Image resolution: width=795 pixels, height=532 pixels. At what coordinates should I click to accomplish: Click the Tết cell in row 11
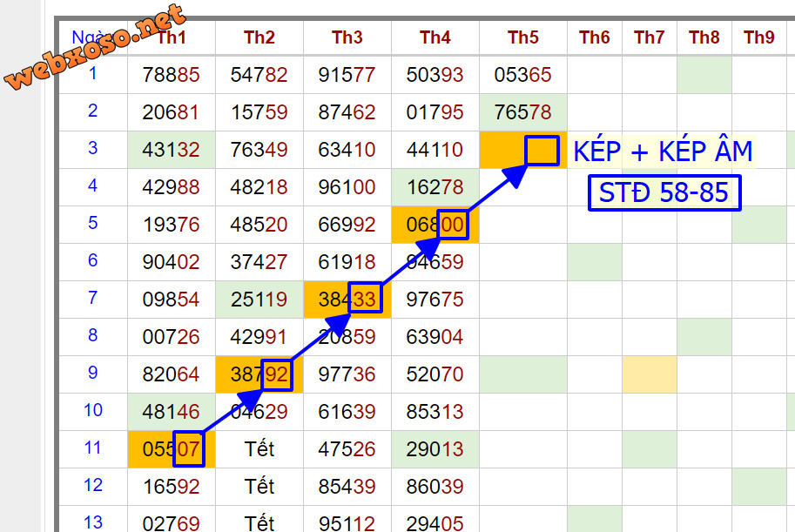[x=259, y=449]
